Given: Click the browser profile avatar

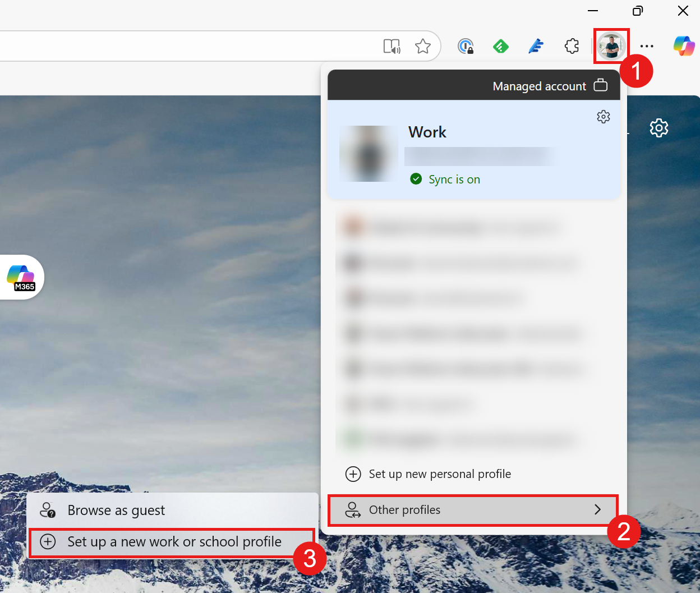Looking at the screenshot, I should click(611, 46).
